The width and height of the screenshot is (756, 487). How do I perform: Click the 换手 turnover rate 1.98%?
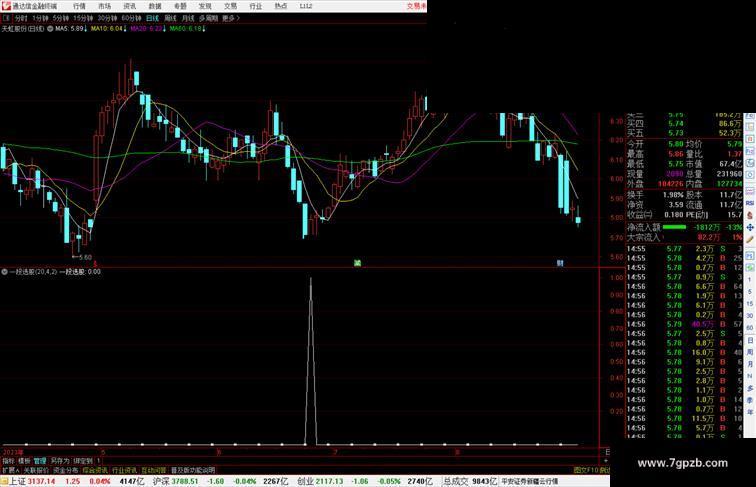tap(673, 195)
